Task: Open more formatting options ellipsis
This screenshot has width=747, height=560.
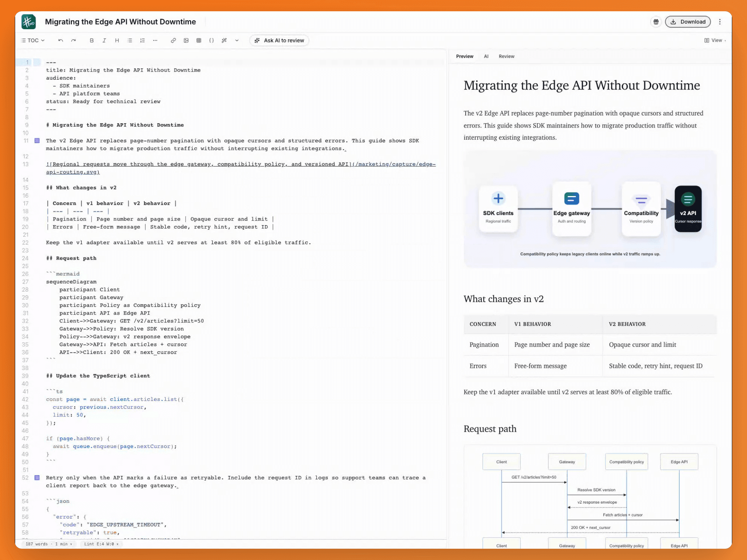Action: click(155, 40)
